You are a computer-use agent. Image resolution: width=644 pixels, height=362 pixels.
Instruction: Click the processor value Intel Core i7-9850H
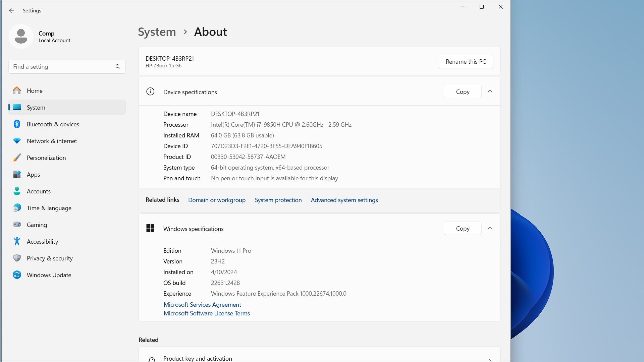281,125
